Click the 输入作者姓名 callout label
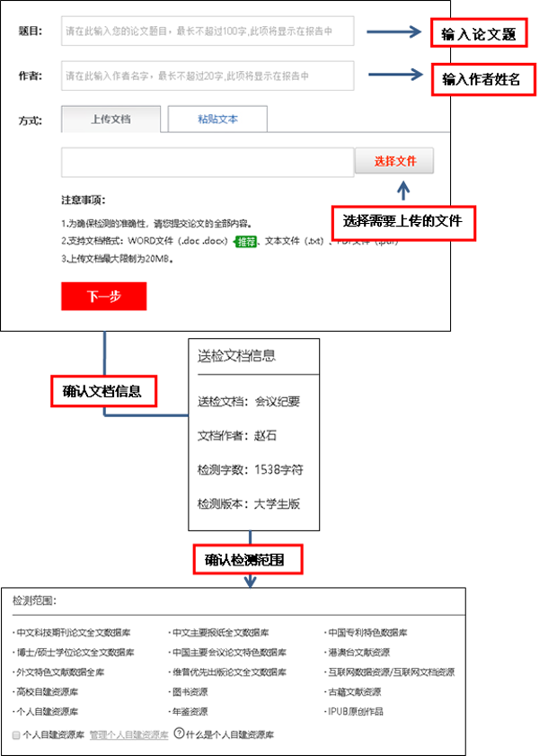Viewport: 539px width, 756px height. tap(482, 79)
